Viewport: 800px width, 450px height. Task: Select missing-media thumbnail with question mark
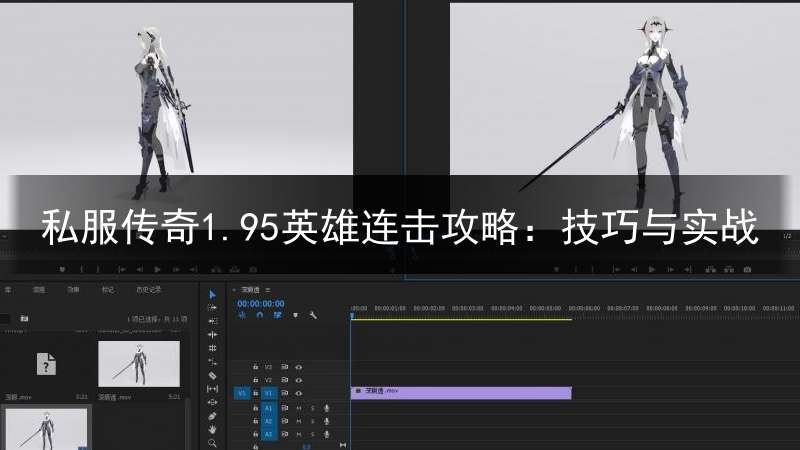(46, 364)
